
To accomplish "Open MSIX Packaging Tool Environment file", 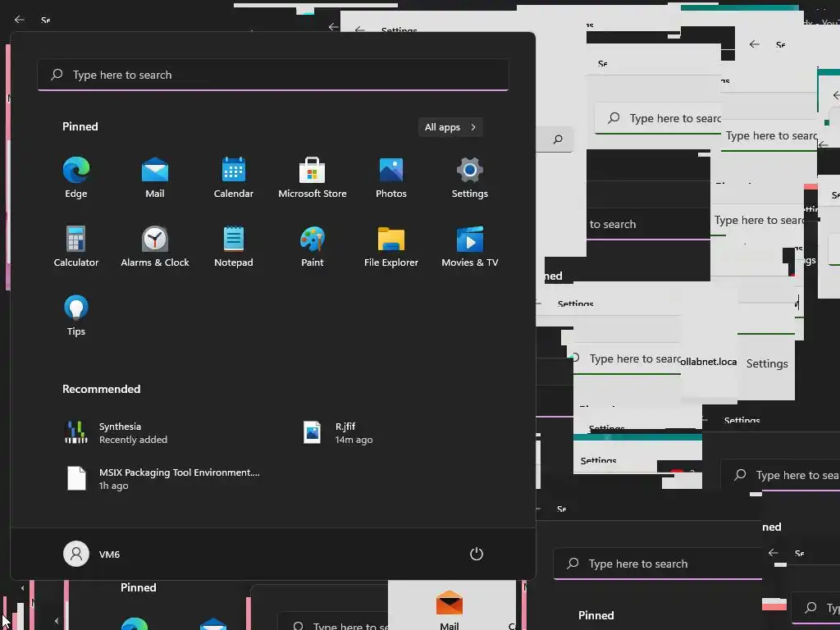I will click(x=163, y=478).
